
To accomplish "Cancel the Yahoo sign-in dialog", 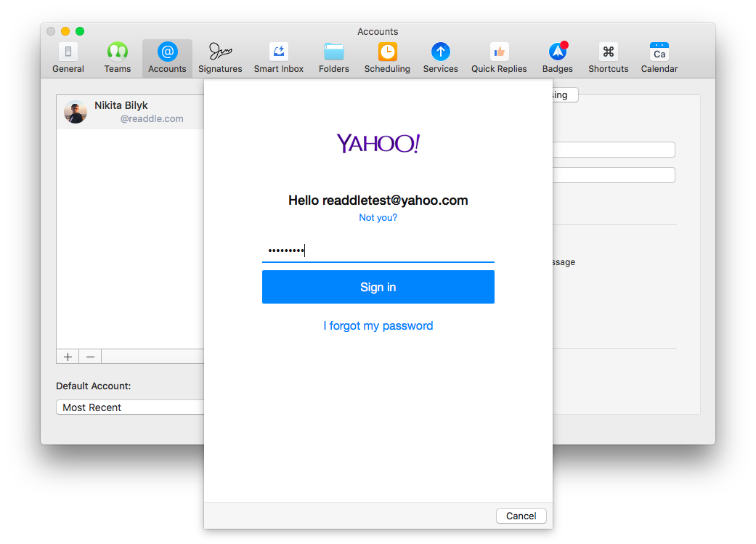I will click(x=521, y=516).
